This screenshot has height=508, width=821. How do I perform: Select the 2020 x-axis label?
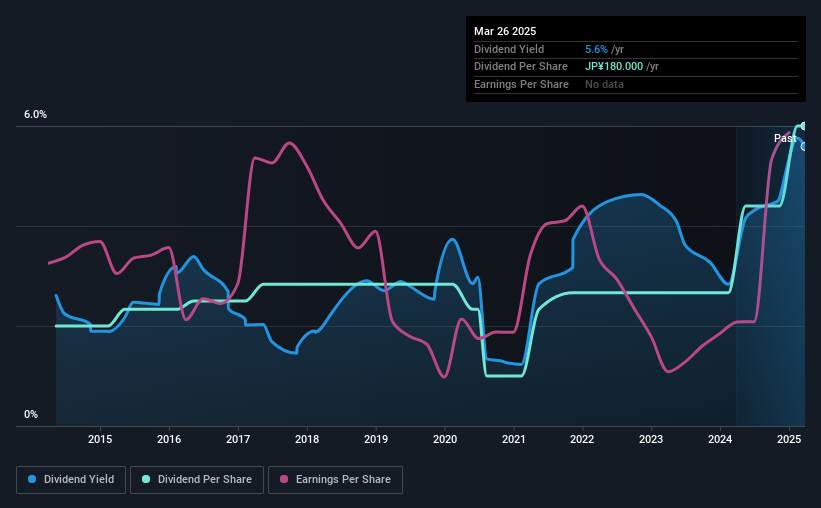click(445, 439)
